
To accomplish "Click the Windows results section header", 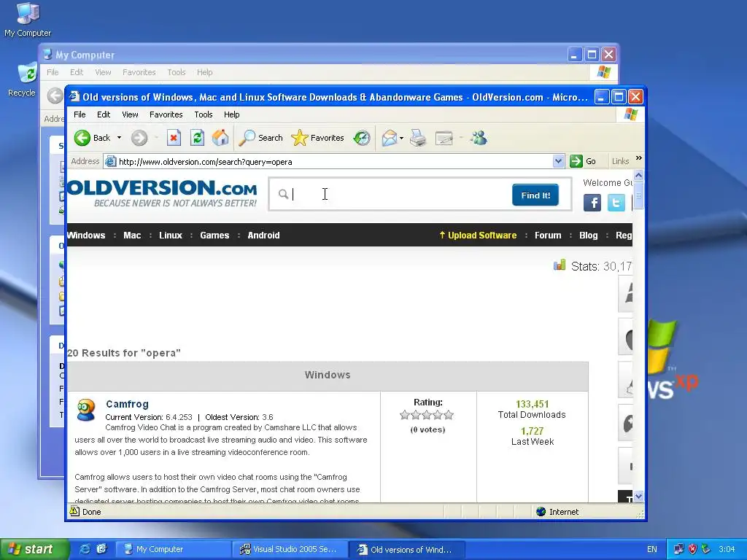I will 328,375.
